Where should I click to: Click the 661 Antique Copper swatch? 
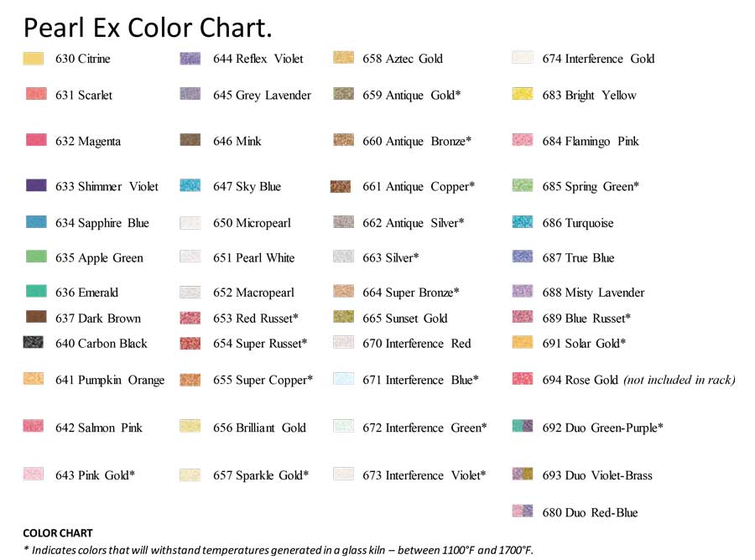tap(341, 186)
